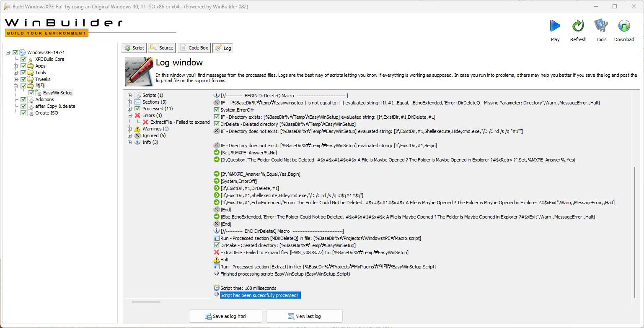644x328 pixels.
Task: Expand the Tools tree node
Action: click(x=16, y=73)
